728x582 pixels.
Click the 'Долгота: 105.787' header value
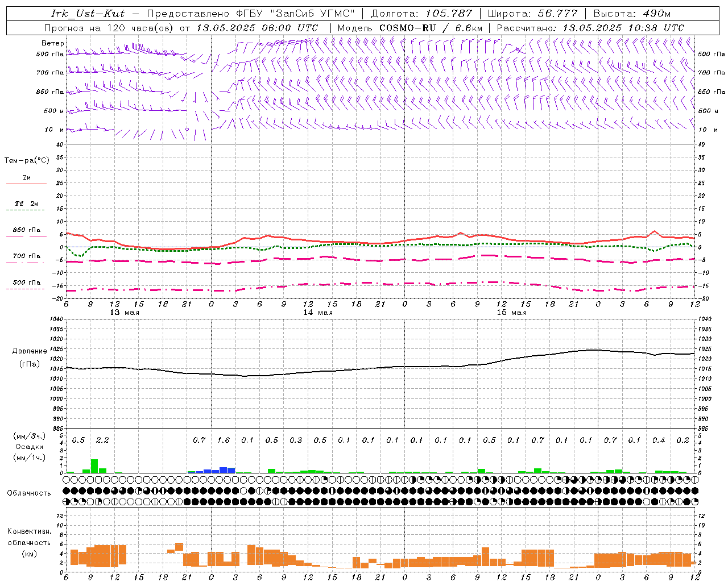421,14
